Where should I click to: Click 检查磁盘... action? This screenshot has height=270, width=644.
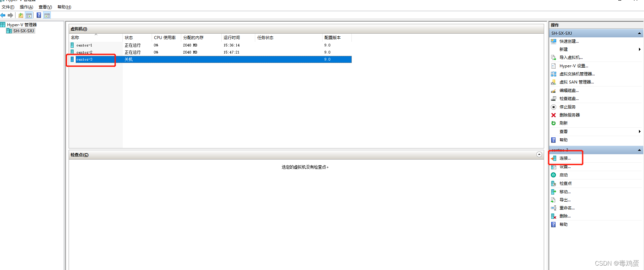[569, 99]
